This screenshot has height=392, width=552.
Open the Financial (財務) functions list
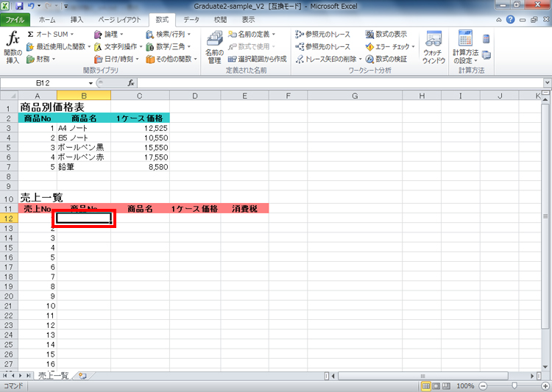[40, 59]
